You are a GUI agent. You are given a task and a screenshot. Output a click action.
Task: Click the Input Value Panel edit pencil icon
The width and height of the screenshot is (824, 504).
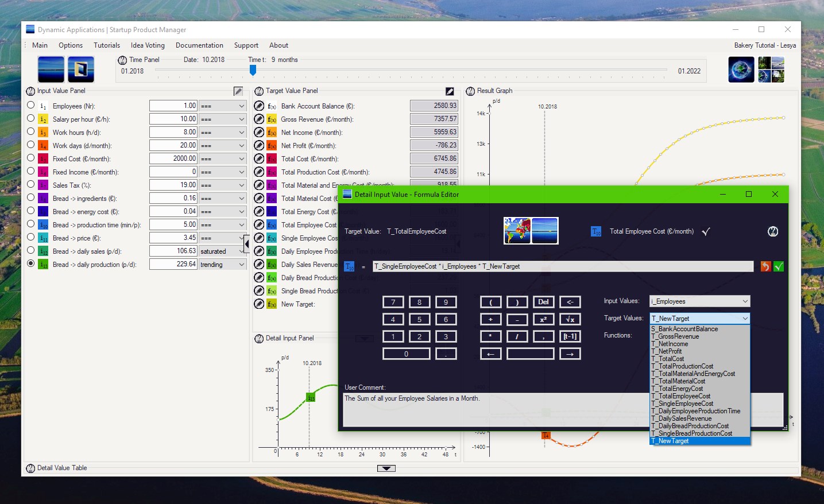[238, 91]
